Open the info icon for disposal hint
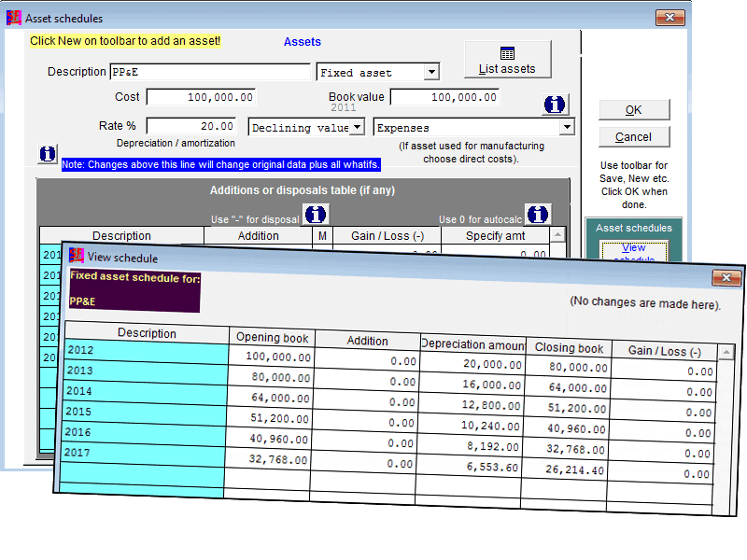The width and height of the screenshot is (747, 560). (316, 214)
